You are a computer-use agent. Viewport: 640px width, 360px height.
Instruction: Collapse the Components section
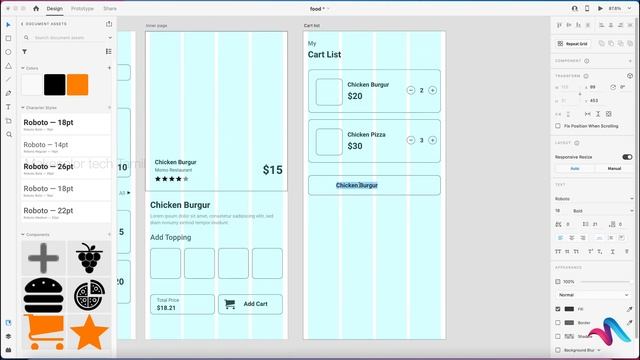click(x=23, y=235)
